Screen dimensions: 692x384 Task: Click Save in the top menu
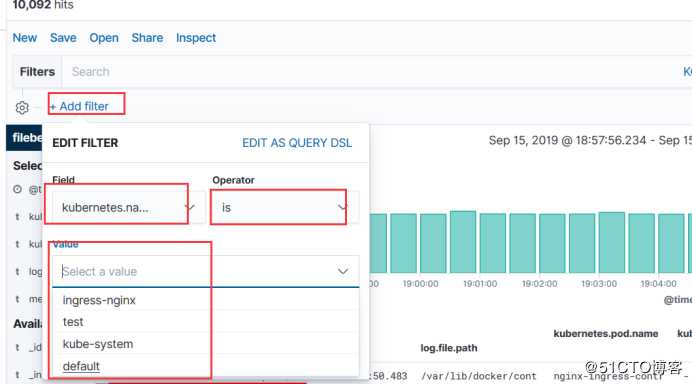(63, 38)
